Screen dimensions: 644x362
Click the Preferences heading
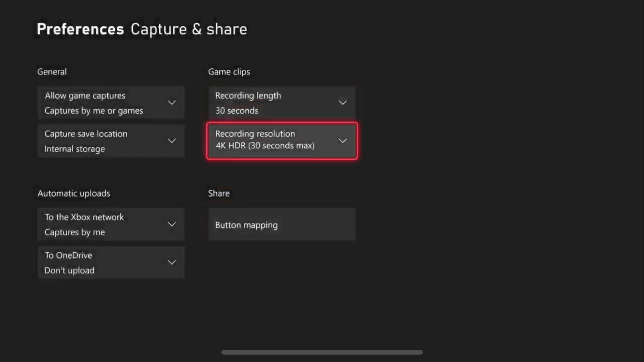[80, 28]
